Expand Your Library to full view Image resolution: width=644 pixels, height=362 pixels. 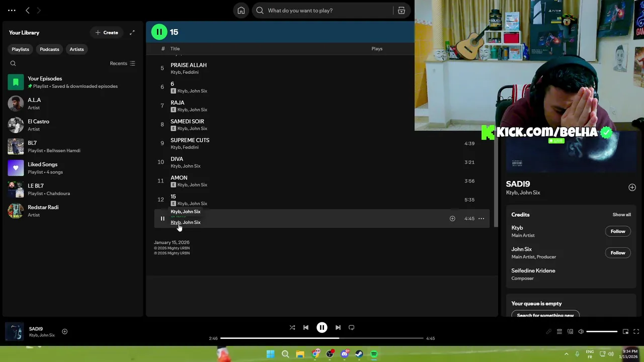point(132,33)
